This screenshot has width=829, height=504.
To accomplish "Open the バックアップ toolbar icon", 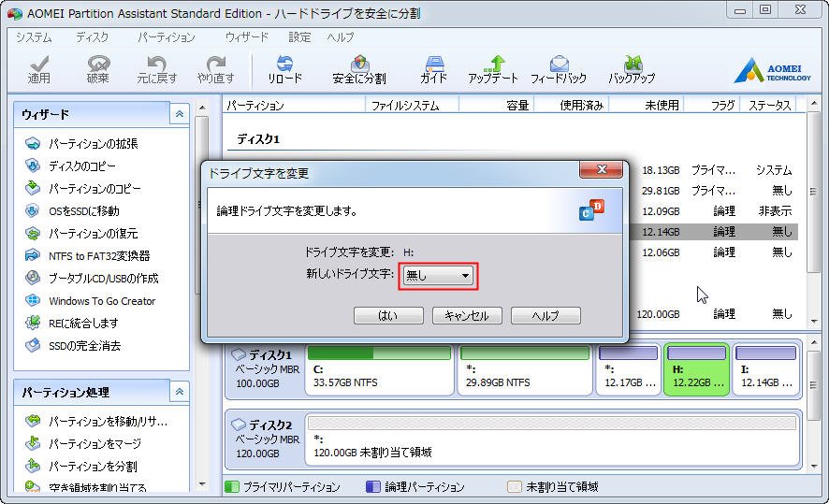I will [x=632, y=70].
